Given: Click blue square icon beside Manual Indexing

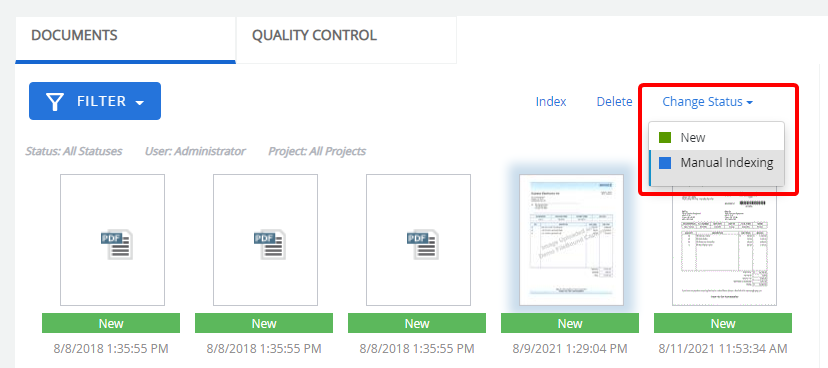Looking at the screenshot, I should coord(665,163).
